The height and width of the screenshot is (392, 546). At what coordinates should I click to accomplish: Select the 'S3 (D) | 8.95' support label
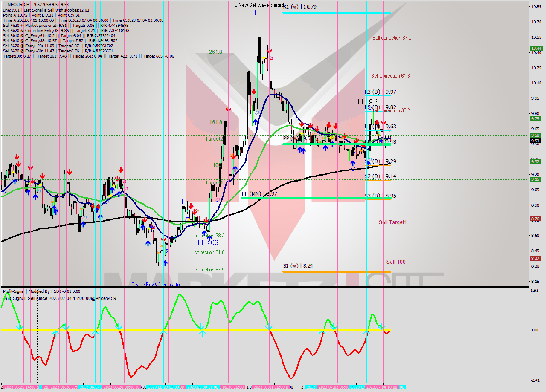[x=380, y=196]
